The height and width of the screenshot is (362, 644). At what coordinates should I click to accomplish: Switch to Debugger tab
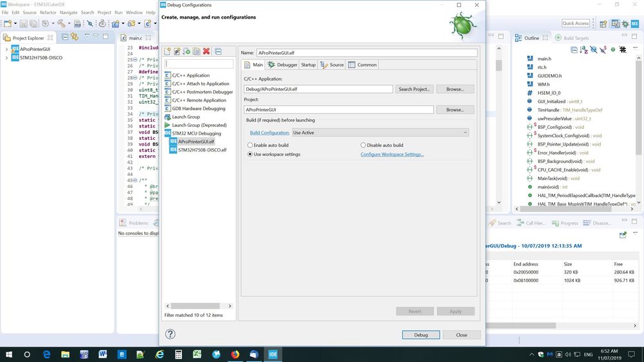pos(282,65)
